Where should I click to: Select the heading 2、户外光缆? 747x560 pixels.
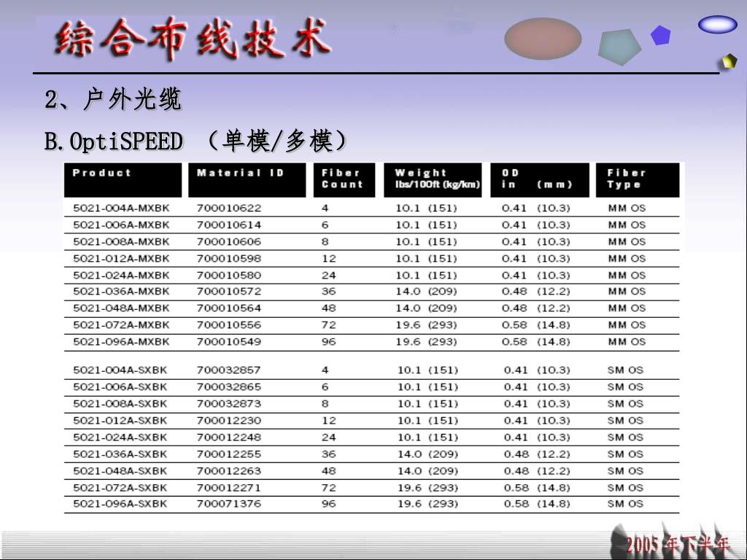pyautogui.click(x=113, y=99)
